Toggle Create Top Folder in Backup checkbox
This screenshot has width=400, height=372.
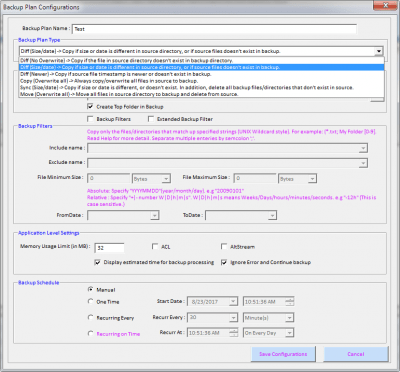(x=90, y=107)
